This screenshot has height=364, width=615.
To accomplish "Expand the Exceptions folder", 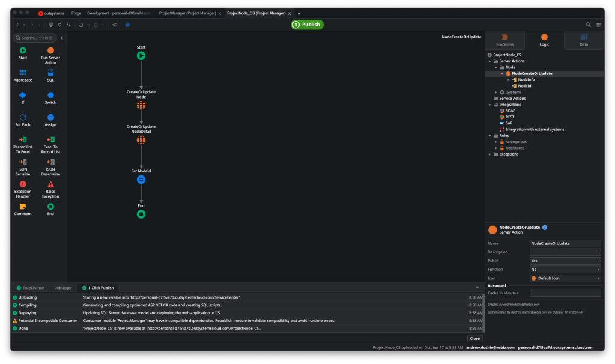I will tap(489, 154).
